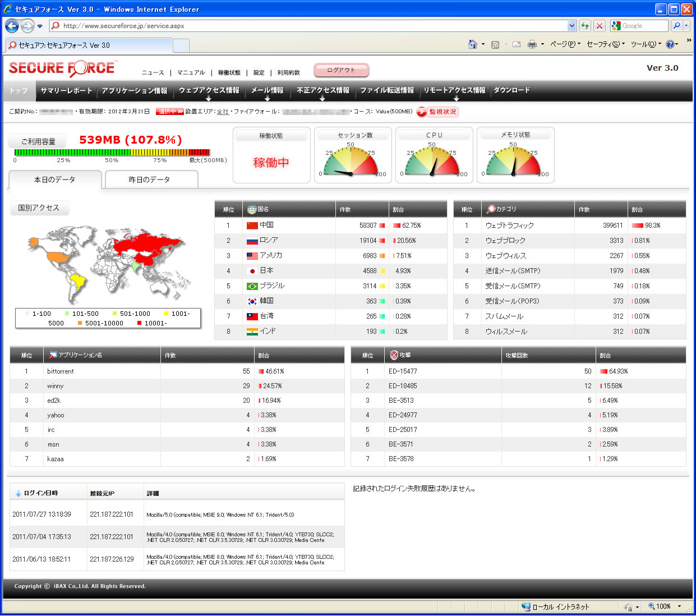Click the Home icon in command bar
696x616 pixels.
pos(473,44)
